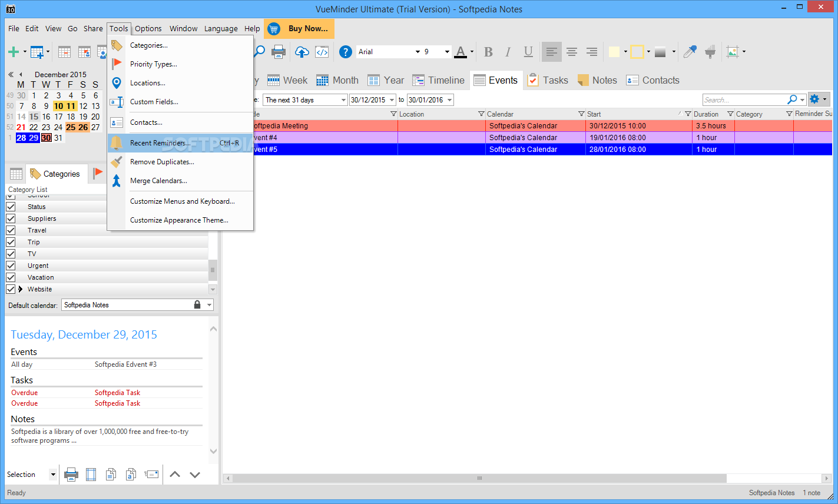Open the Selection print dropdown
The image size is (838, 504).
[x=53, y=475]
